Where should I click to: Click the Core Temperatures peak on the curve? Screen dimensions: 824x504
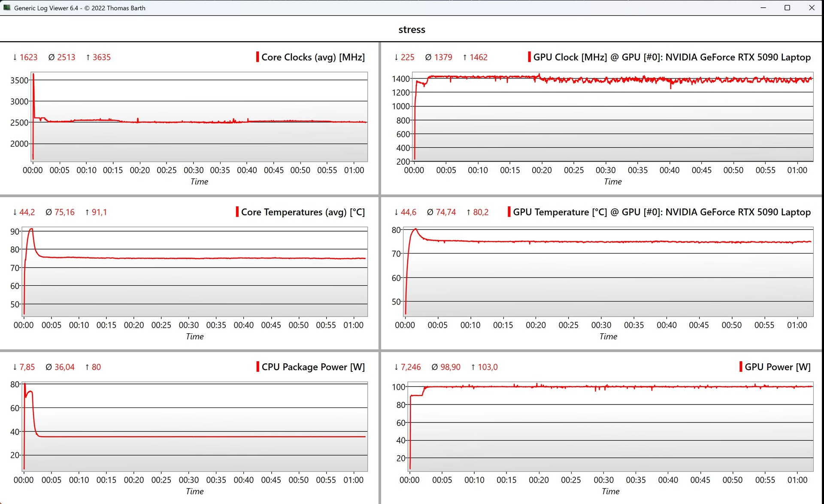pyautogui.click(x=31, y=229)
